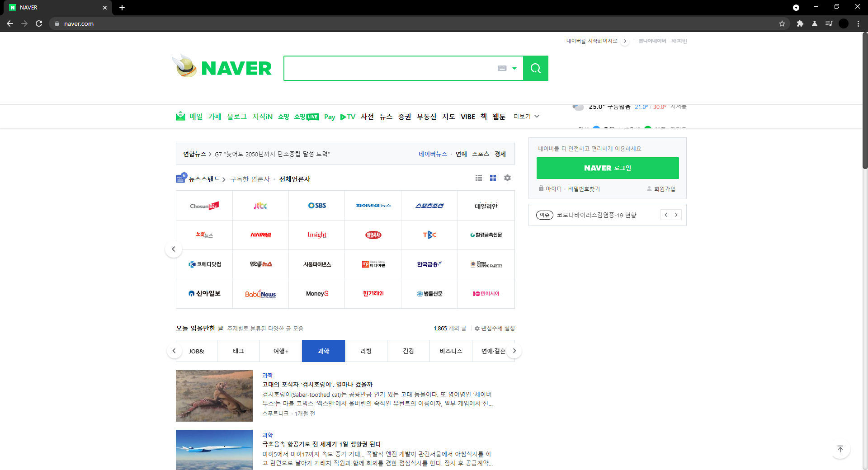Show 구독한 언론사 list

click(250, 179)
